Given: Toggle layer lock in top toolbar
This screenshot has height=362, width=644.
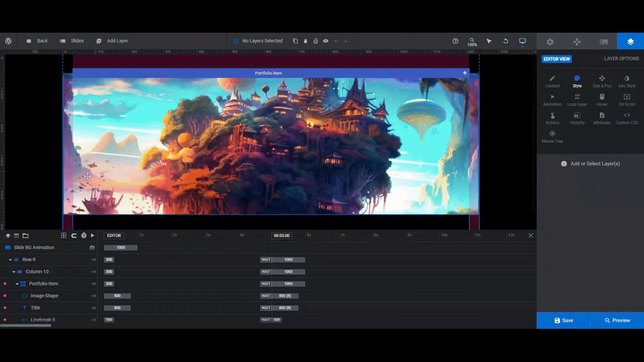Looking at the screenshot, I should click(315, 41).
